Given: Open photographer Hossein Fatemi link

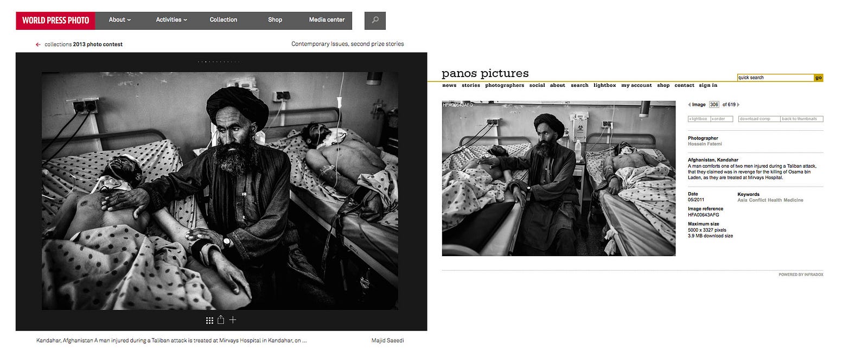Looking at the screenshot, I should (x=705, y=144).
